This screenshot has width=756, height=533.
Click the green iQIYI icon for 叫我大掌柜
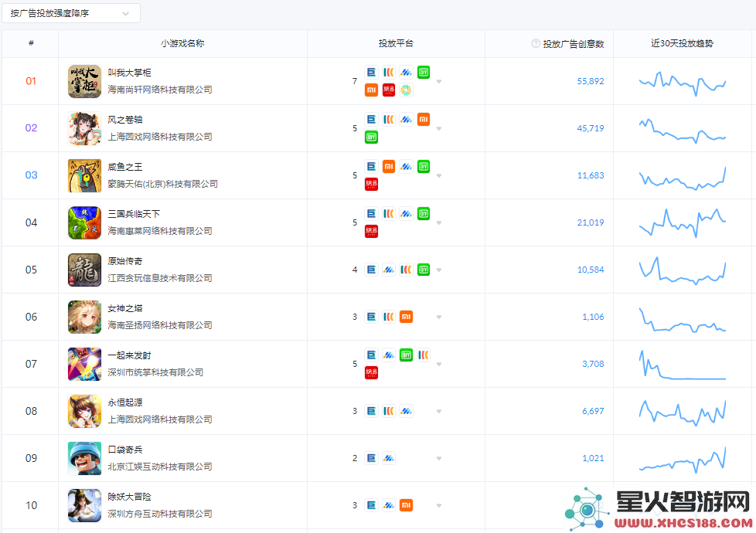424,73
